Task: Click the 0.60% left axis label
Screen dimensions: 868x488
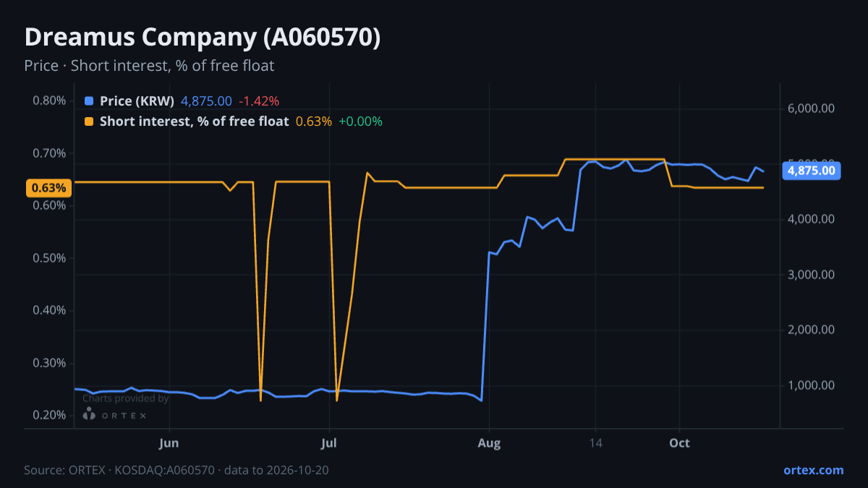Action: pos(49,205)
